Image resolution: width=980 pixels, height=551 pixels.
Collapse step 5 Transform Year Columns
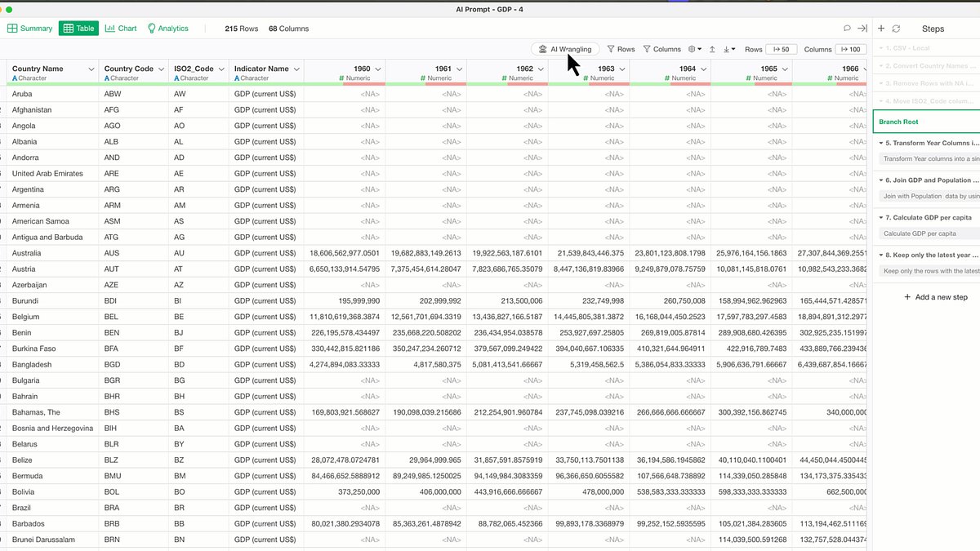coord(881,143)
